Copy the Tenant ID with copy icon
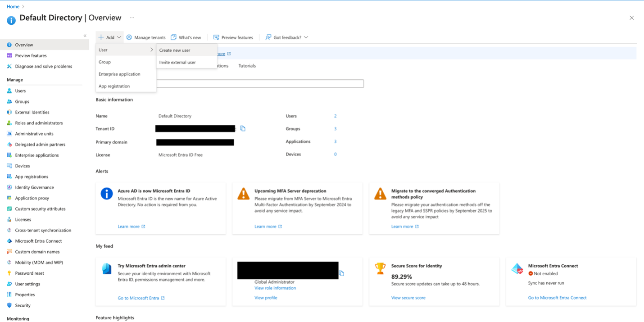 coord(243,129)
